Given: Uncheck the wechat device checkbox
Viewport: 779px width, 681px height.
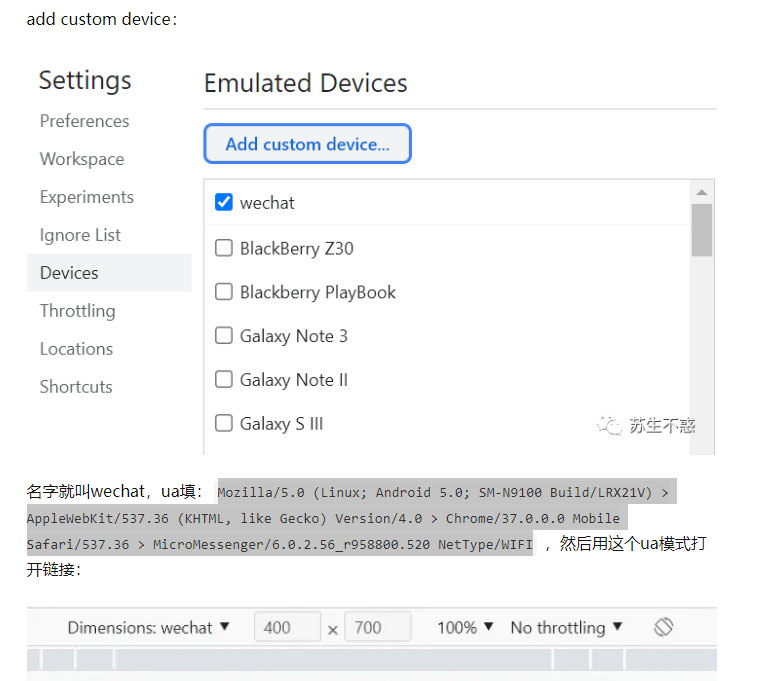Looking at the screenshot, I should (x=224, y=203).
